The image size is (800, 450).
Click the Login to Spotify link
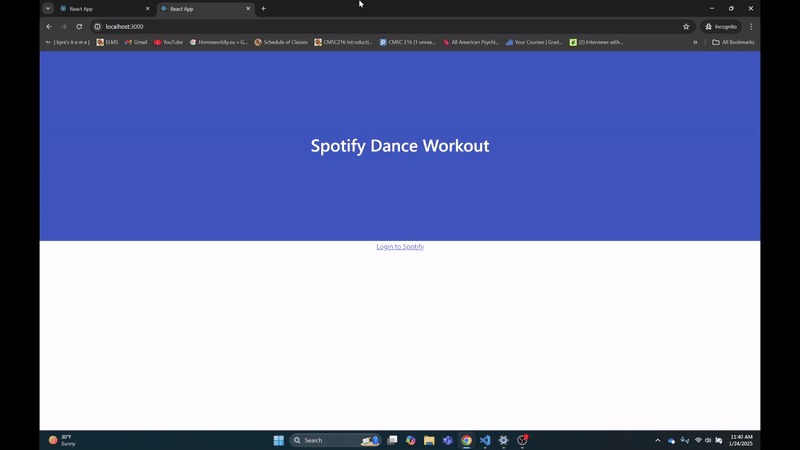(x=400, y=246)
